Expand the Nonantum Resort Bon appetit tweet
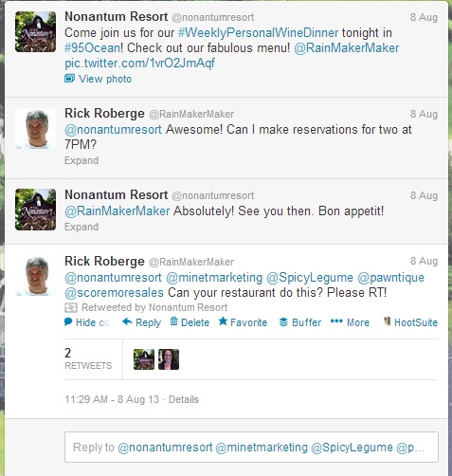The width and height of the screenshot is (452, 476). 81,227
